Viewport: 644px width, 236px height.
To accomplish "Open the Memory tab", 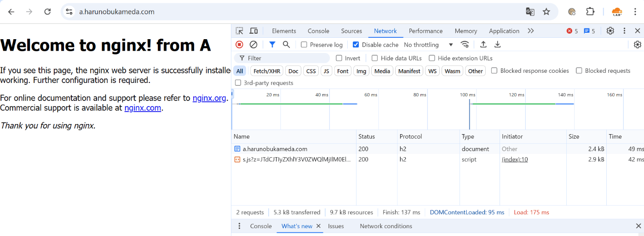I will (x=466, y=31).
